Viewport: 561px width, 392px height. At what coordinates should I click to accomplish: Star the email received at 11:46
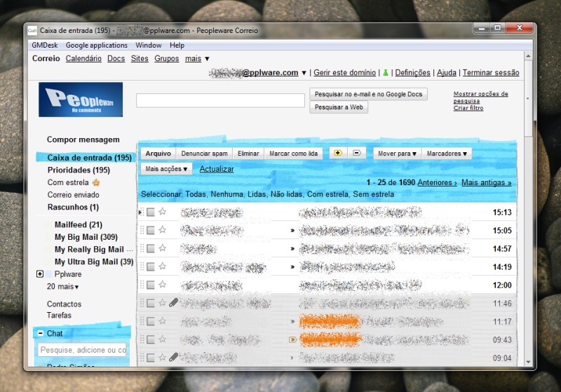[163, 302]
